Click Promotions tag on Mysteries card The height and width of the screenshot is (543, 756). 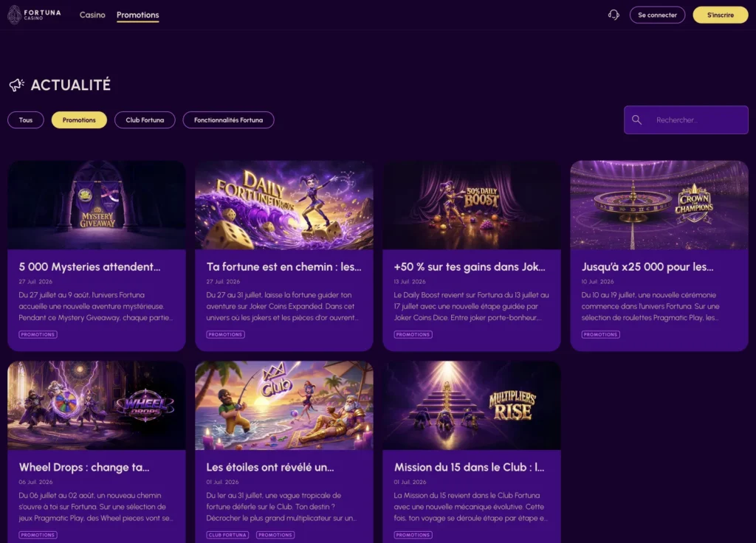[38, 334]
